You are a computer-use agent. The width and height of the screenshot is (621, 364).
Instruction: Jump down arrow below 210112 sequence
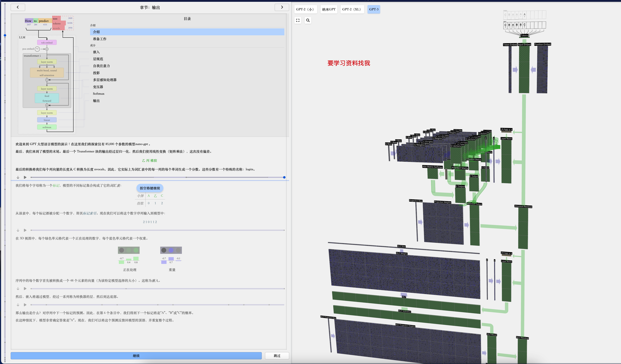point(18,230)
